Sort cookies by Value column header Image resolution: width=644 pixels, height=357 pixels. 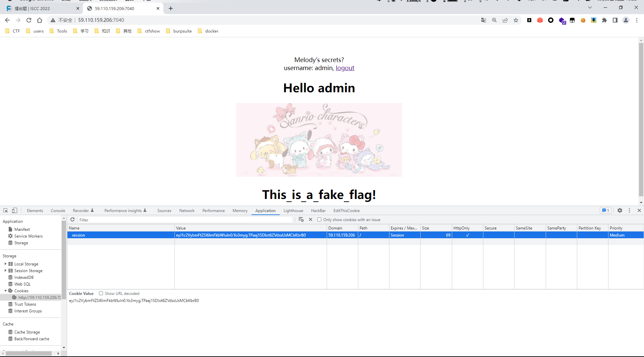251,228
